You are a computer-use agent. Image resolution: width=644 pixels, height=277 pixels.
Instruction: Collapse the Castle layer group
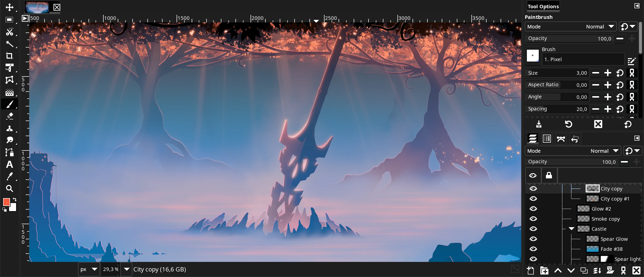(x=571, y=229)
